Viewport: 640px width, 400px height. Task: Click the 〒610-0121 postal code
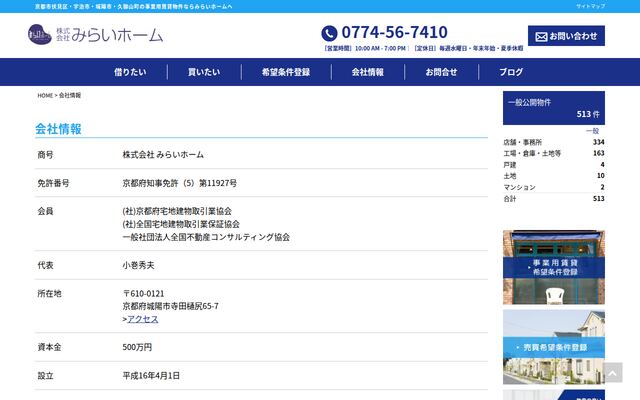click(x=143, y=293)
